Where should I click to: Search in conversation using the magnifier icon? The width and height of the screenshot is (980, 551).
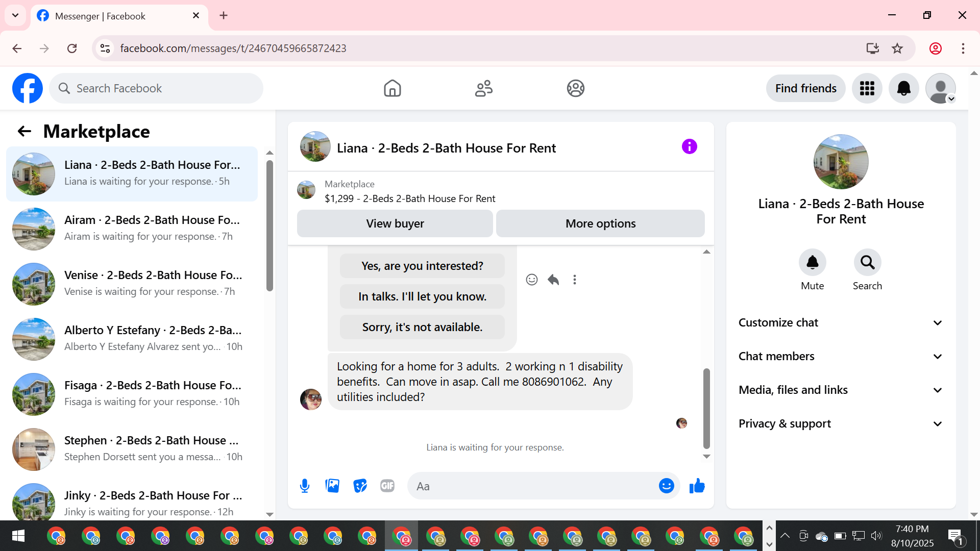(867, 262)
